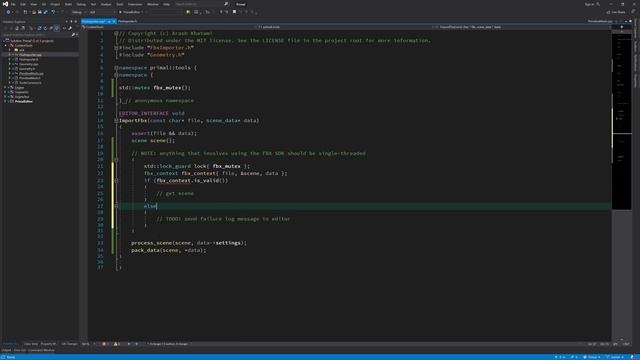Select PrimitiveMesh.cpp in Solution Explorer
This screenshot has width=640, height=360.
click(x=31, y=73)
